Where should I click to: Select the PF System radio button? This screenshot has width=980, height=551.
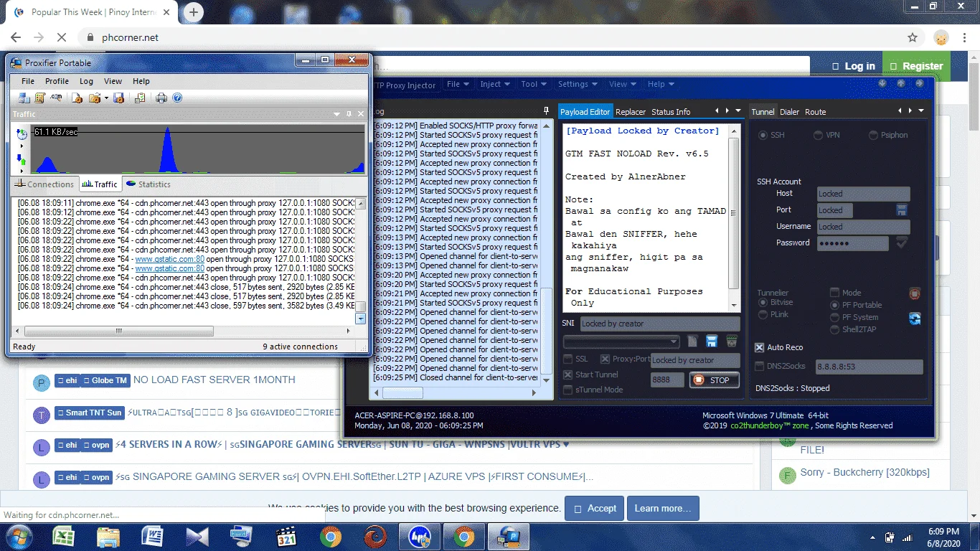click(834, 317)
